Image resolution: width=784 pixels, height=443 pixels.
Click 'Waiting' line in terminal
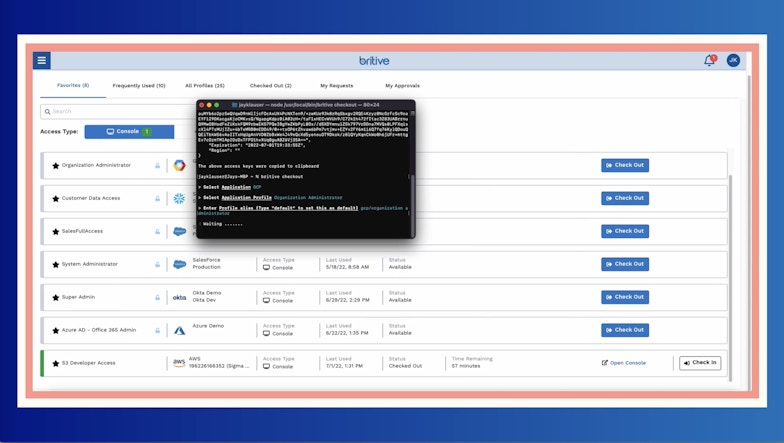222,224
